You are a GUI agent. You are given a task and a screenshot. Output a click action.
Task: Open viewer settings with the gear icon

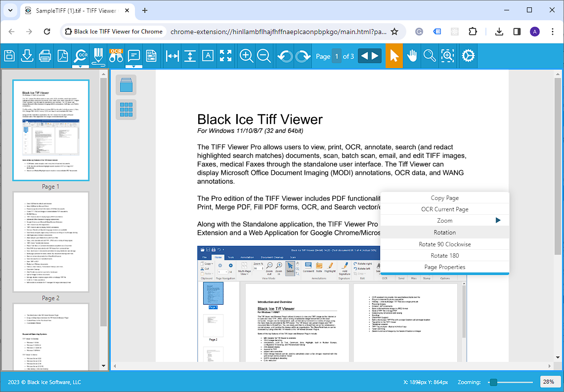point(468,56)
